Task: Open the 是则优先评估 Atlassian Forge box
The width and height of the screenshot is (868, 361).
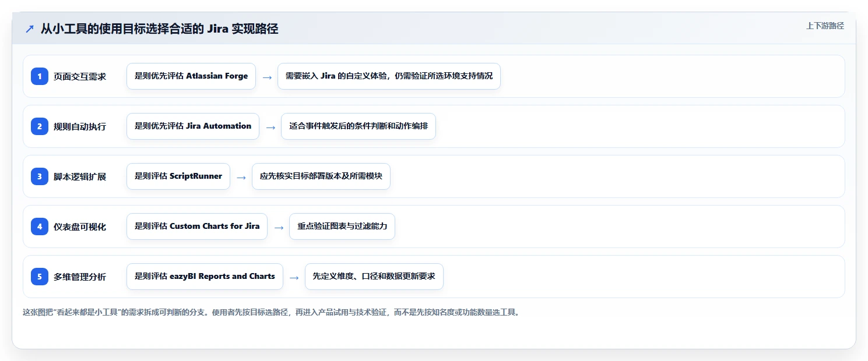Action: [191, 76]
